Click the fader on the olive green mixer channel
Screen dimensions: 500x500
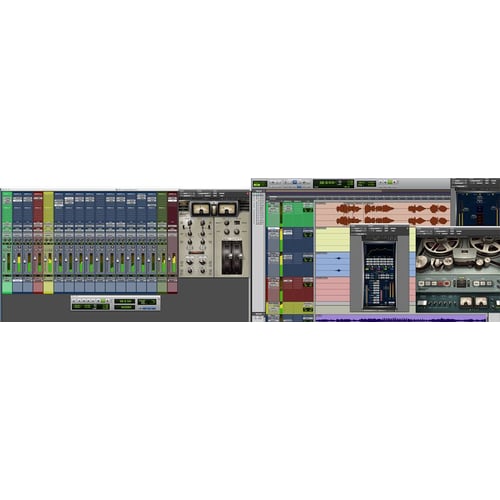159,260
